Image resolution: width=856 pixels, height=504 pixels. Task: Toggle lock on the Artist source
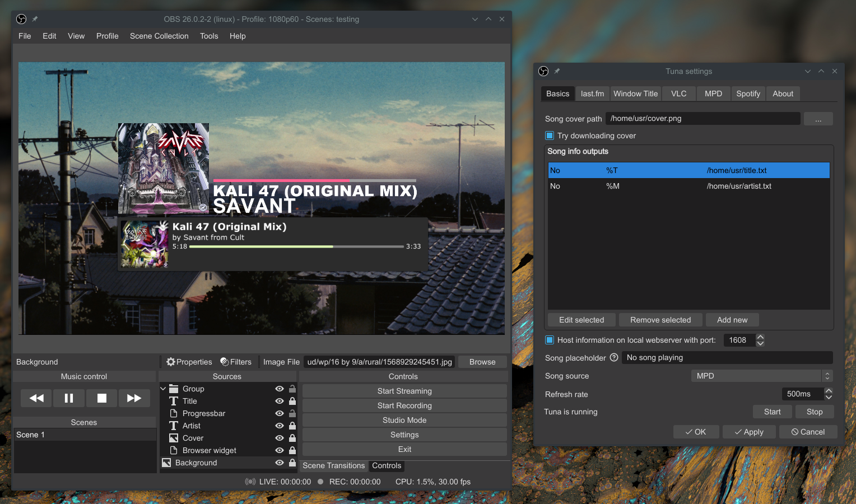(x=292, y=426)
